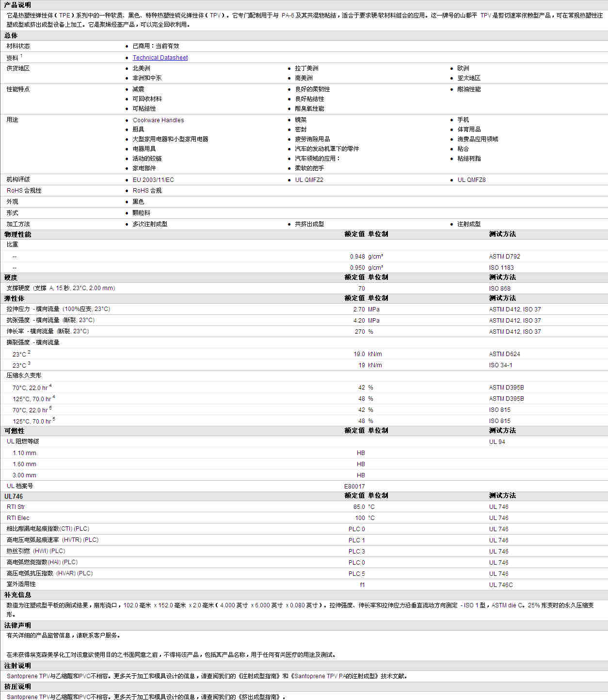
Task: Select the 压缩永久变形 label
Action: 24,375
